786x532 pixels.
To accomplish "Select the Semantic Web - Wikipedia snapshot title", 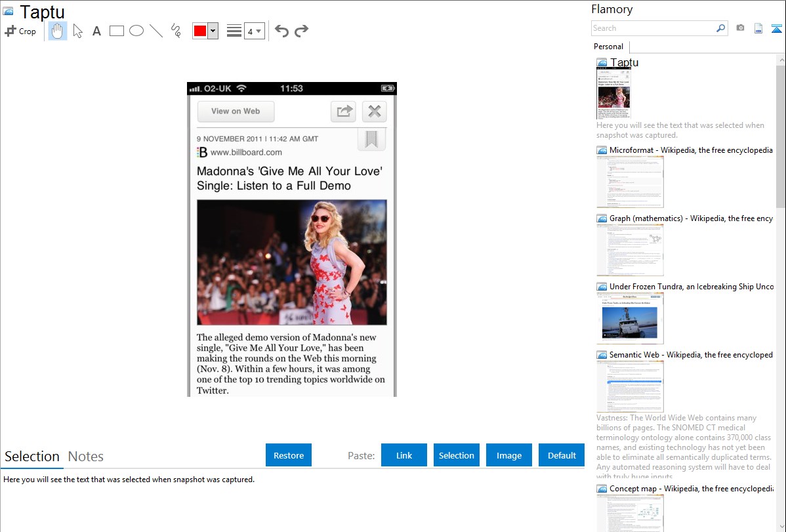I will [691, 354].
